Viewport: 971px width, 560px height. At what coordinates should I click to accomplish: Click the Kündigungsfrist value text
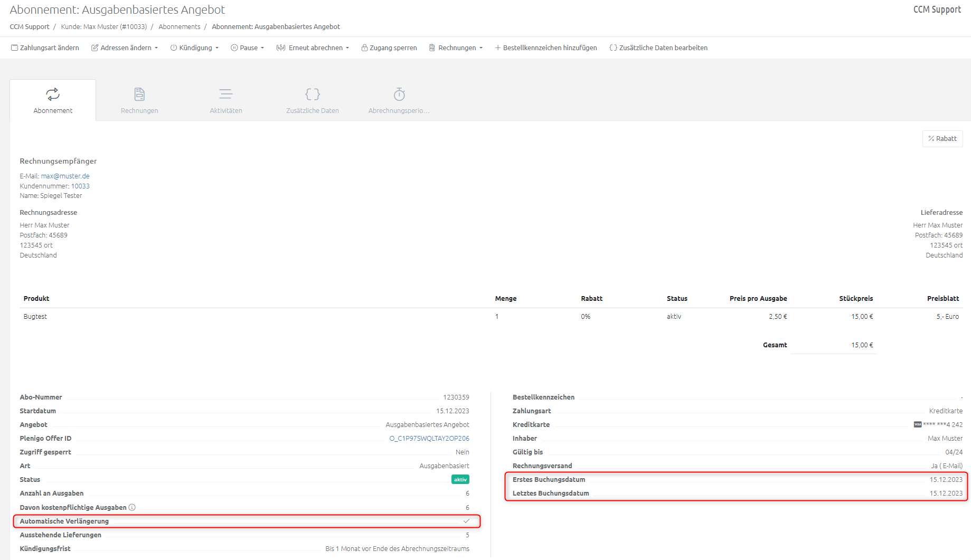point(397,548)
